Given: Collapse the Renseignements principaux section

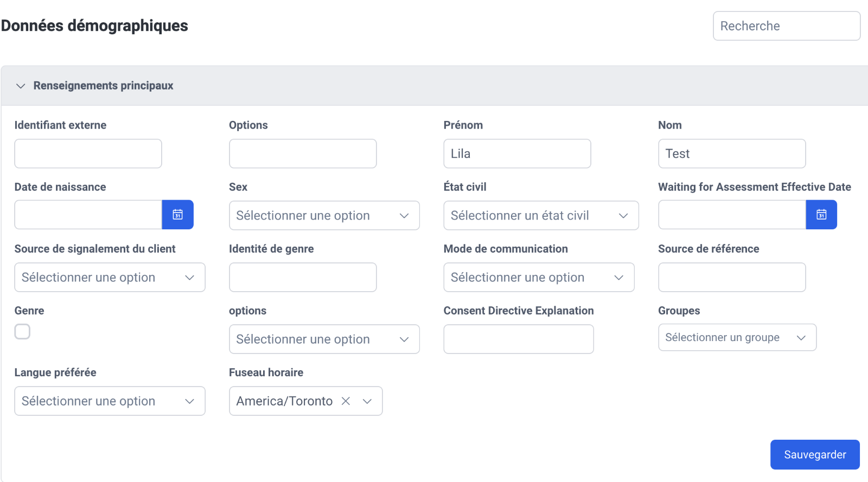Looking at the screenshot, I should pyautogui.click(x=21, y=86).
